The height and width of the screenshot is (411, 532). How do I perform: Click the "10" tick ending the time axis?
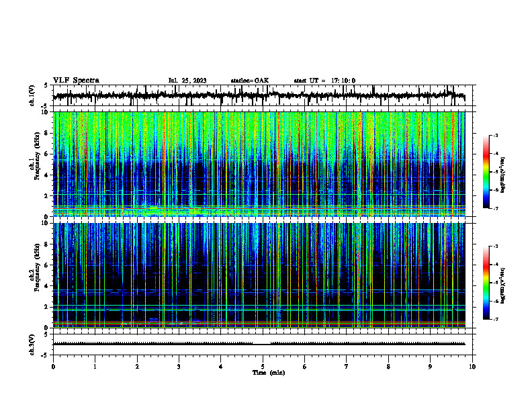click(472, 367)
